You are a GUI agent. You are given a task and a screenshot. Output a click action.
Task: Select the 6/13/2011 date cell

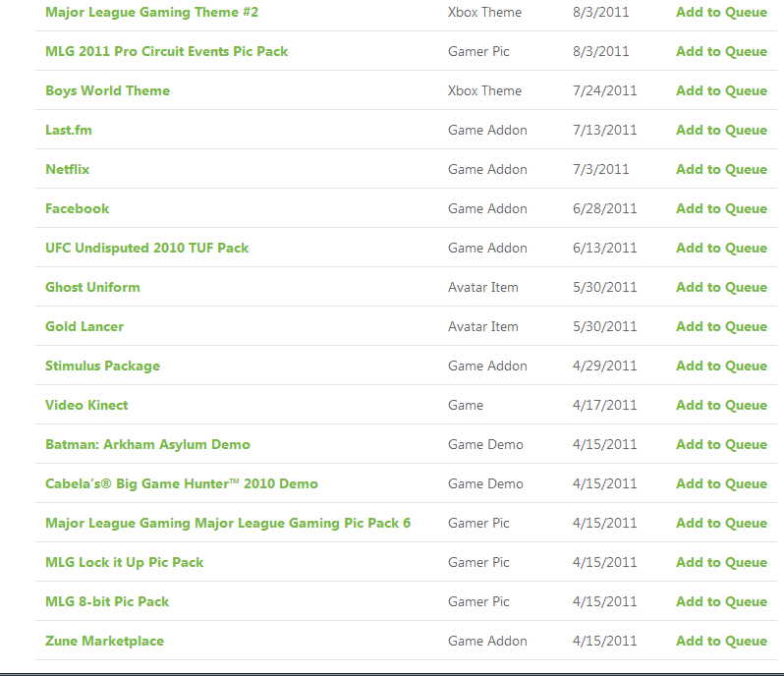(x=605, y=248)
